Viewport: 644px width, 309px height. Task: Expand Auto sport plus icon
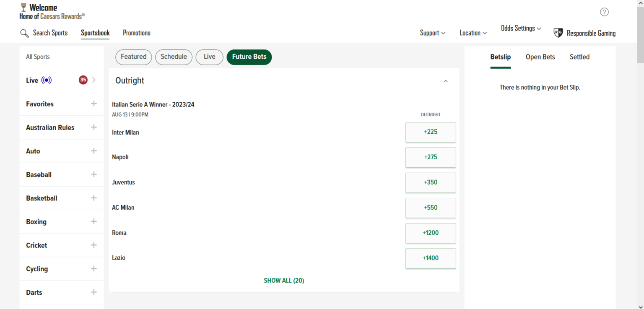point(94,151)
